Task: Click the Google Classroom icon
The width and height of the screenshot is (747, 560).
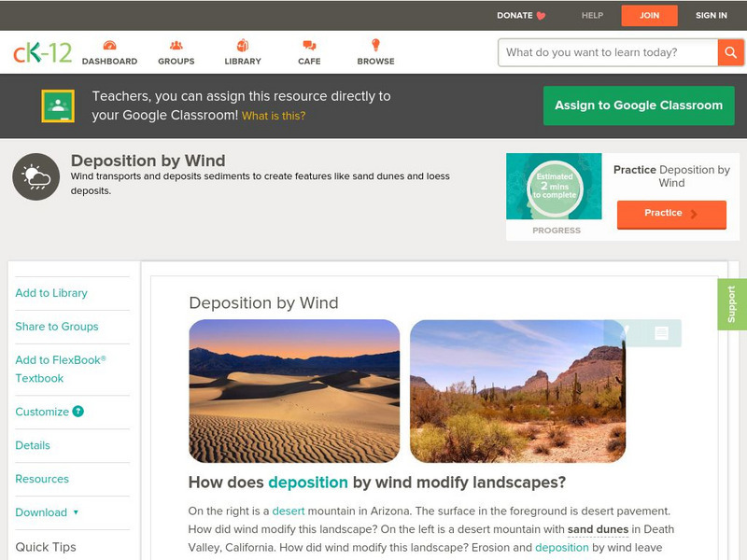Action: 58,105
